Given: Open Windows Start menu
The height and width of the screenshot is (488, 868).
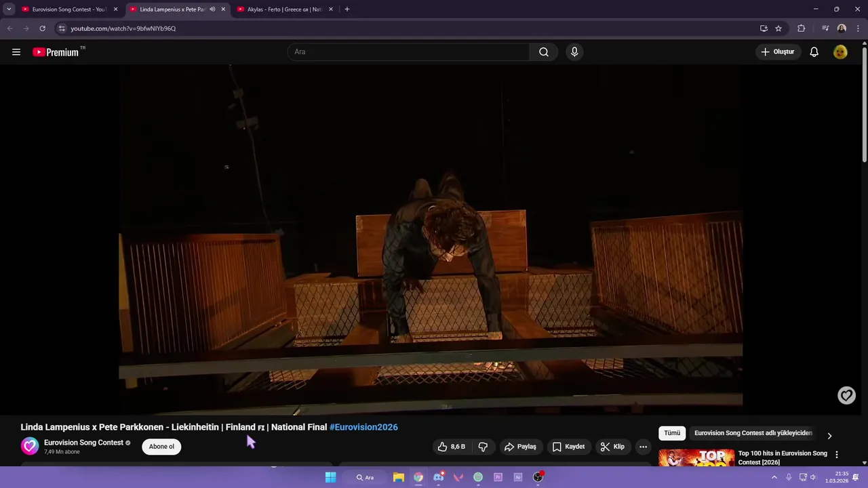Looking at the screenshot, I should (330, 477).
